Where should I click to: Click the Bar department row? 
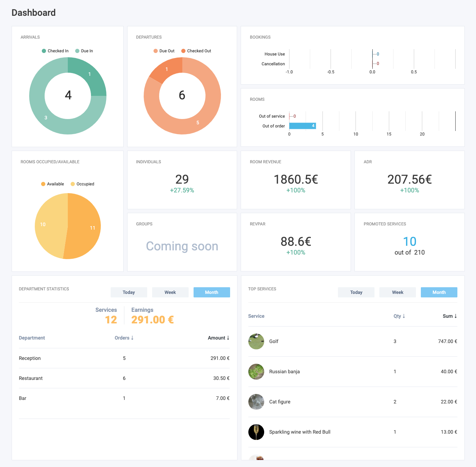[124, 398]
